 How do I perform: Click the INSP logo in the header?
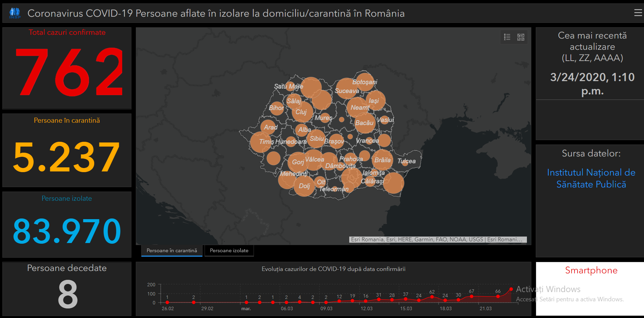(x=15, y=13)
